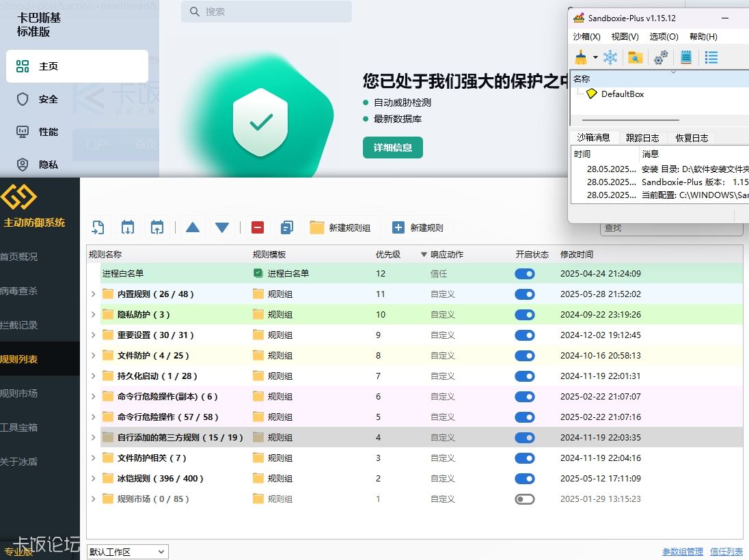749x560 pixels.
Task: Switch to the 恢复日志 tab
Action: coord(692,138)
